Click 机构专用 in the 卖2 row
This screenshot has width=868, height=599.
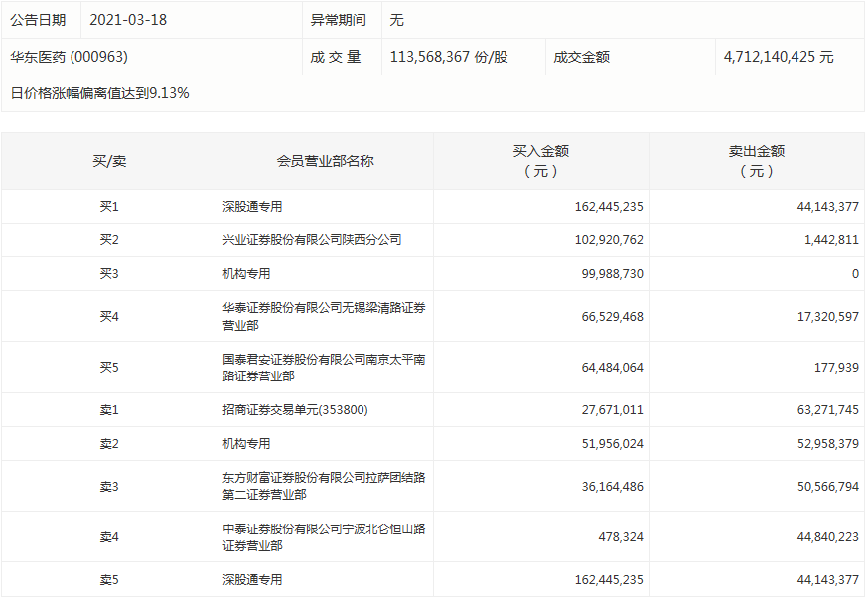pos(246,444)
